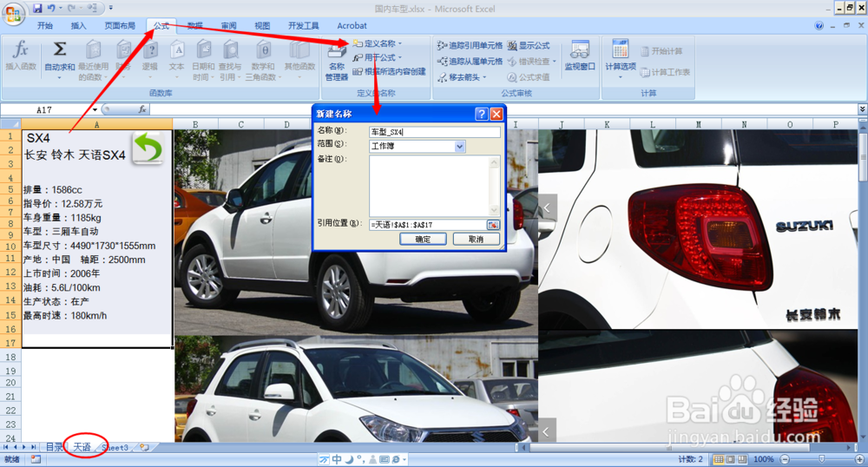Viewport: 868px width, 467px height.
Task: Click Calculate Now (开始计算)
Action: [661, 51]
